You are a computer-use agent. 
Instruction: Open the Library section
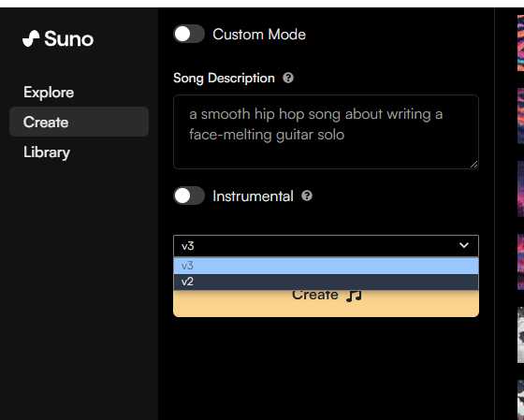47,152
